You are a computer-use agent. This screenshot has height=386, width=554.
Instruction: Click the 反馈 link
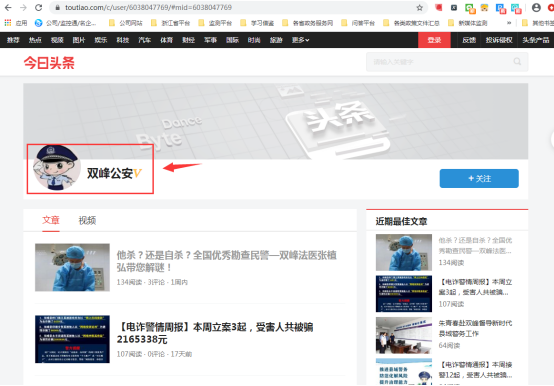click(469, 40)
